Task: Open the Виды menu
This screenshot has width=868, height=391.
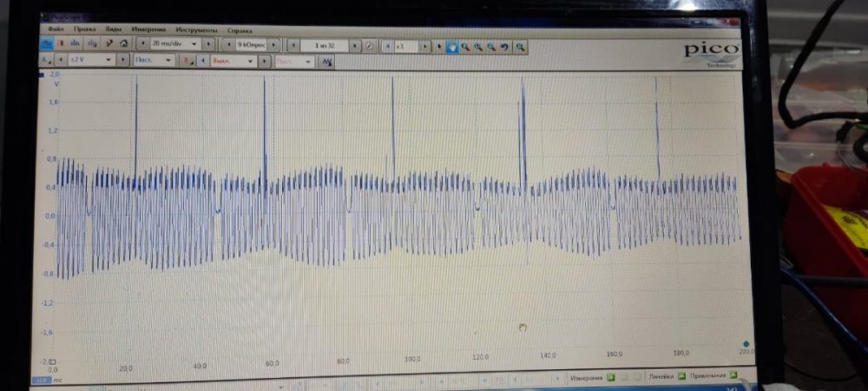Action: (x=114, y=29)
